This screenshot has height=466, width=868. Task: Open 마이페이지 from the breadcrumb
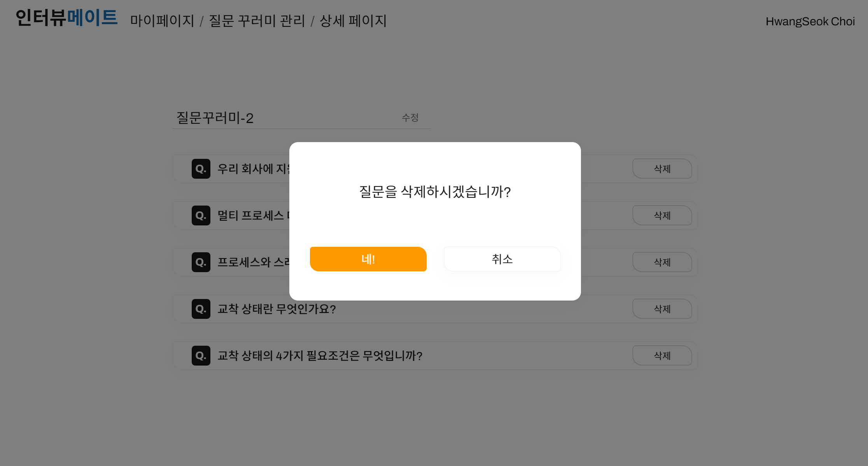click(x=162, y=21)
